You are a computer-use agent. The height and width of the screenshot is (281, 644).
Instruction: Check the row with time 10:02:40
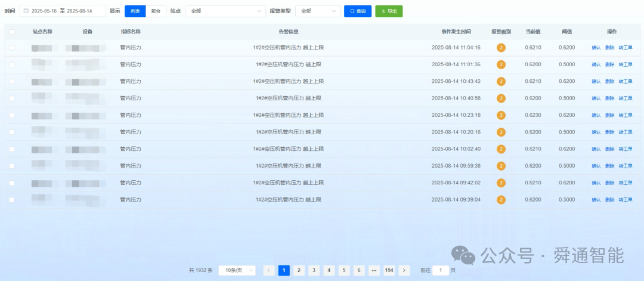point(11,149)
